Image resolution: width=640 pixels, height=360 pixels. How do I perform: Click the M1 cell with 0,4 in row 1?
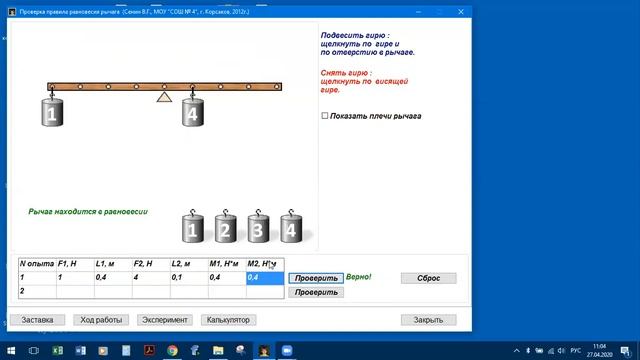tap(227, 278)
